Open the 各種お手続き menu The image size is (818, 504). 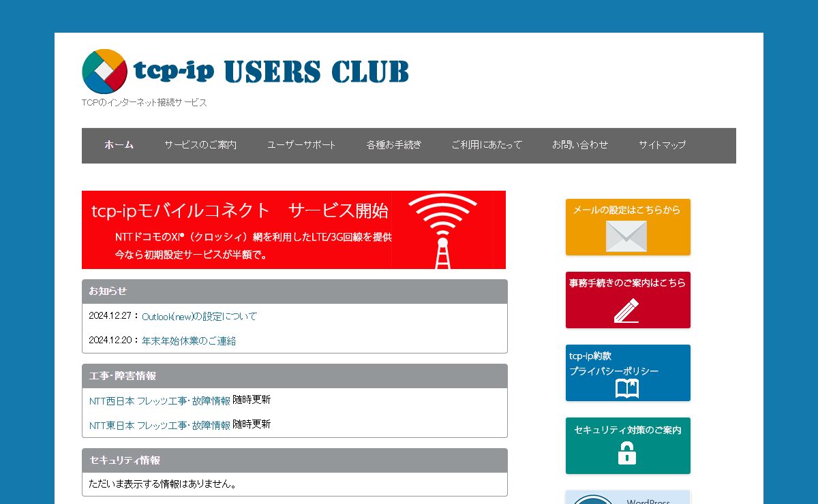click(x=394, y=145)
